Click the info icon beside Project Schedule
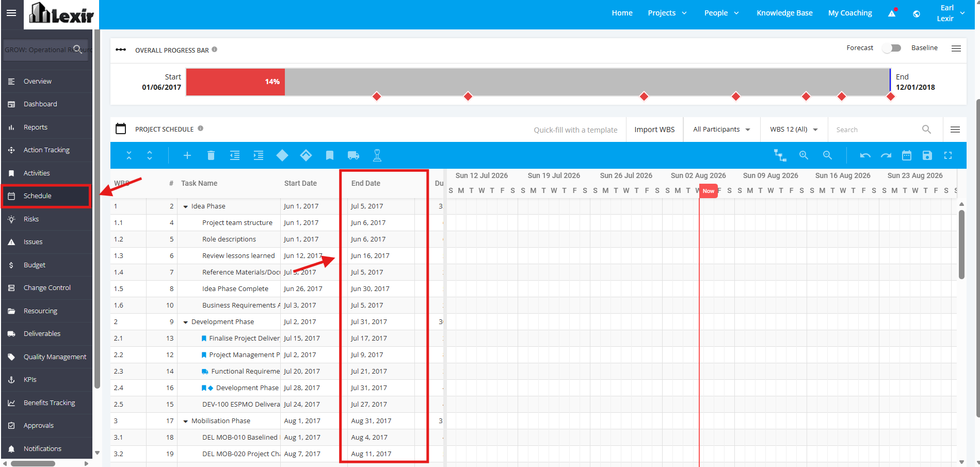The width and height of the screenshot is (980, 467). coord(201,128)
